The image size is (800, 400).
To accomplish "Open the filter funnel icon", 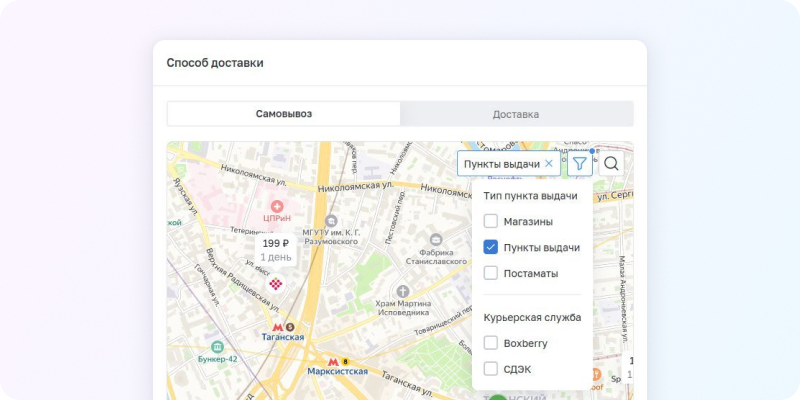I will [580, 164].
